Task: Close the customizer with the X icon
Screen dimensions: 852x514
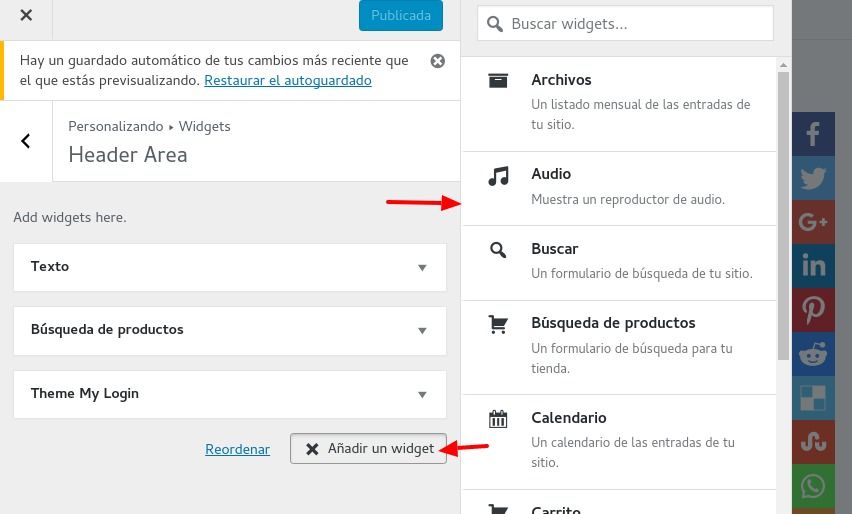Action: click(26, 15)
